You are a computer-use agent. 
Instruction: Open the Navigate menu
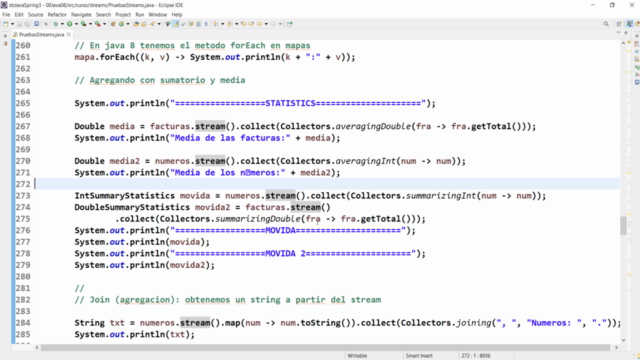[81, 15]
